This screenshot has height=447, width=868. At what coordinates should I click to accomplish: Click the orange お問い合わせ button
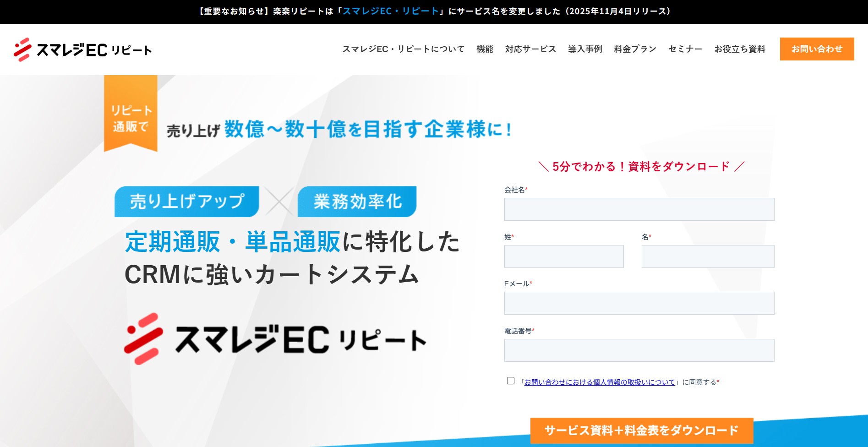[816, 49]
